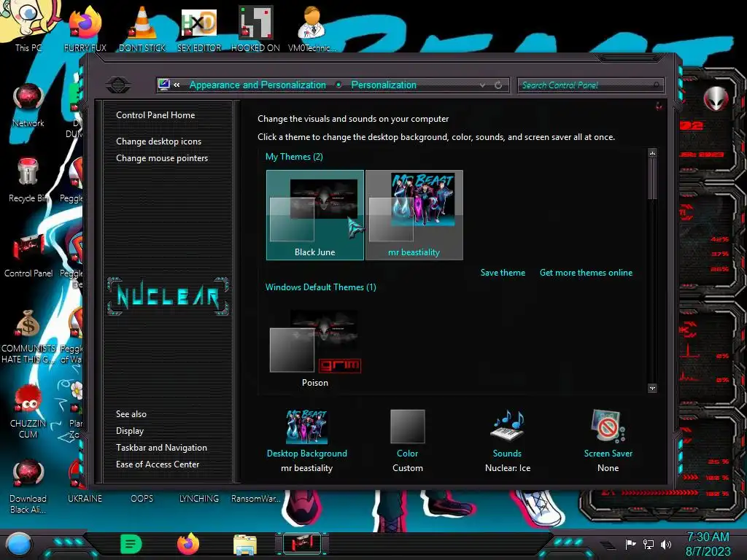Viewport: 747px width, 560px height.
Task: Open the FURRY FUX Firefox shortcut
Action: point(85,28)
